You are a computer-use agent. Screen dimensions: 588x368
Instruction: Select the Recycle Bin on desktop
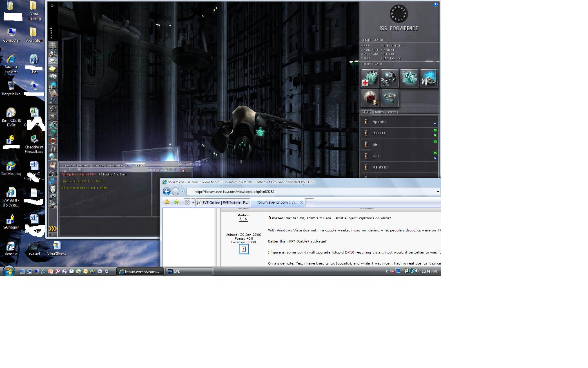(11, 88)
